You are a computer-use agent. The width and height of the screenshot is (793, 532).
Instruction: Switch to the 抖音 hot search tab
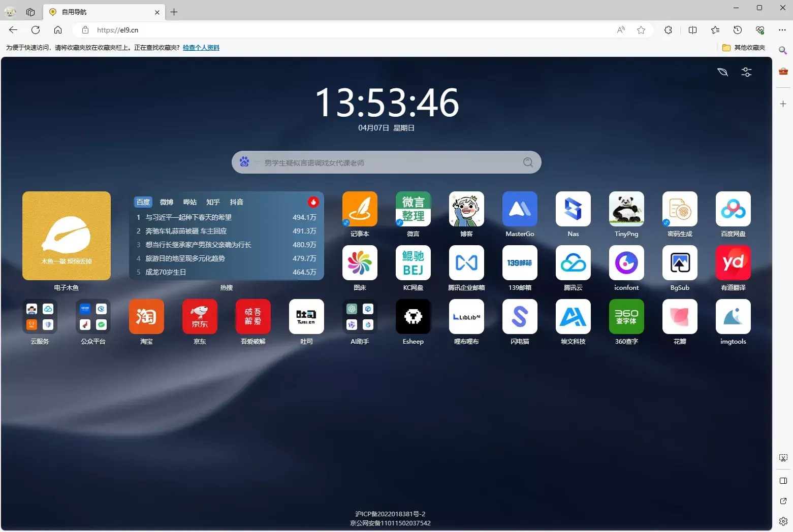coord(237,202)
